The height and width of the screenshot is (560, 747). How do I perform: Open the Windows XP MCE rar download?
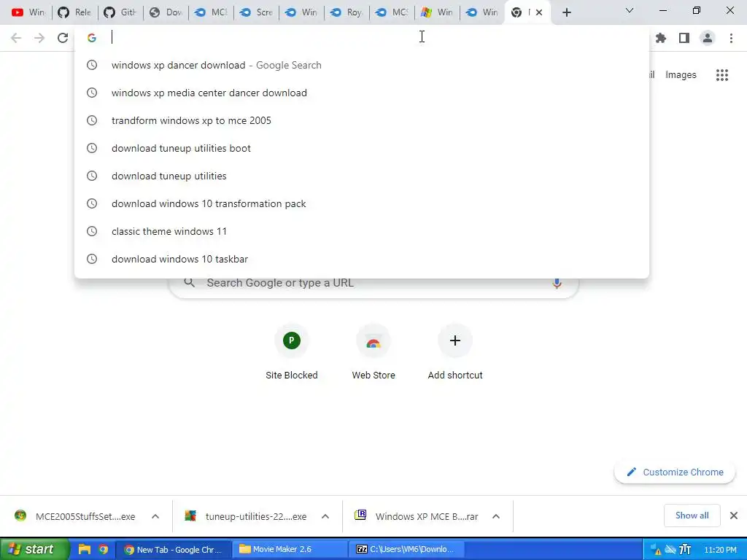417,516
